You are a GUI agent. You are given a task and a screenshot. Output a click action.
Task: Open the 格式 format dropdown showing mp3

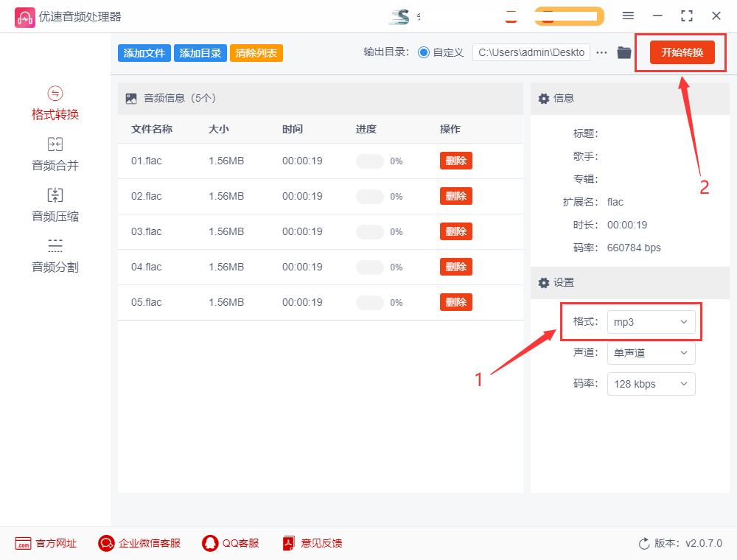652,322
